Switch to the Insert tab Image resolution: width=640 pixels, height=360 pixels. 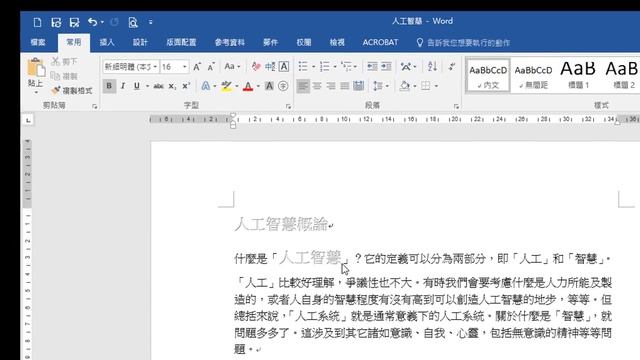(107, 42)
